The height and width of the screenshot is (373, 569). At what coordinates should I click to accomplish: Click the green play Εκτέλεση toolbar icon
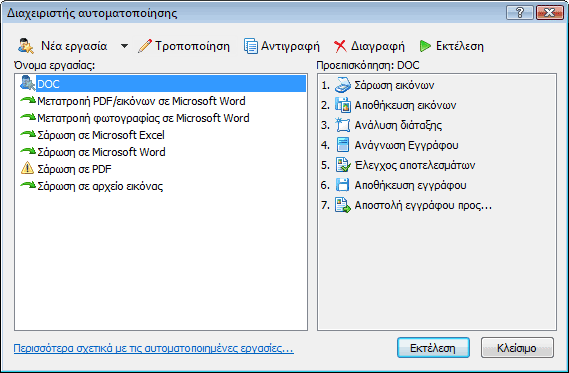tap(425, 46)
